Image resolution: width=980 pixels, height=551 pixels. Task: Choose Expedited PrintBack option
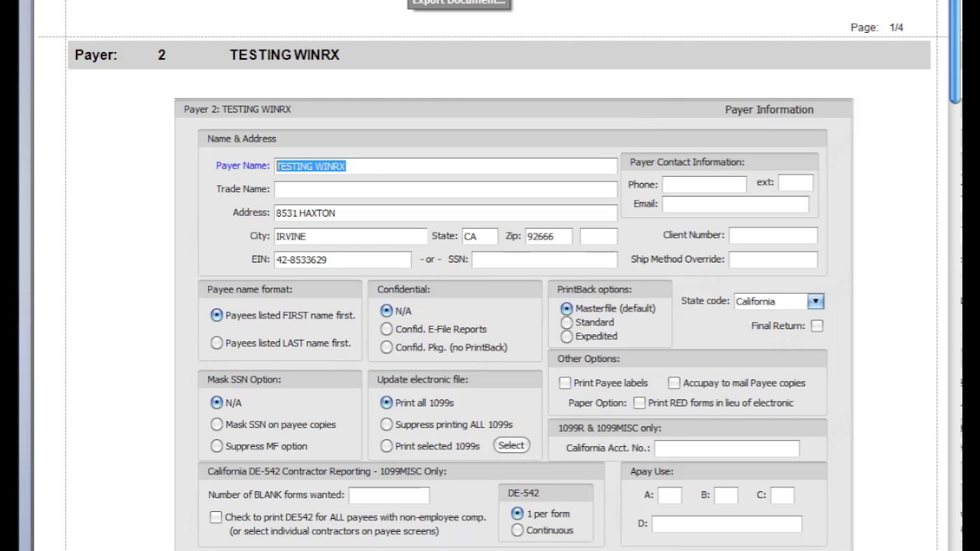(x=567, y=336)
